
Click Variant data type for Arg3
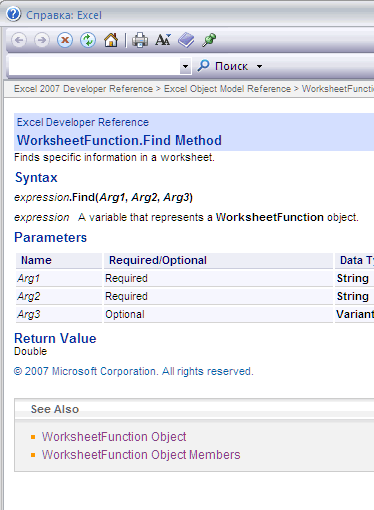pyautogui.click(x=355, y=314)
